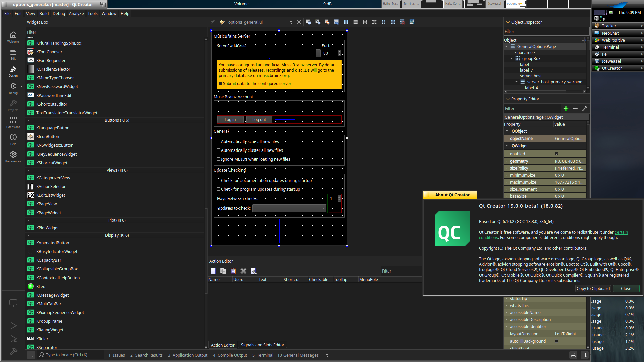Image resolution: width=644 pixels, height=362 pixels.
Task: Check Automatically scan all new files
Action: tap(218, 142)
